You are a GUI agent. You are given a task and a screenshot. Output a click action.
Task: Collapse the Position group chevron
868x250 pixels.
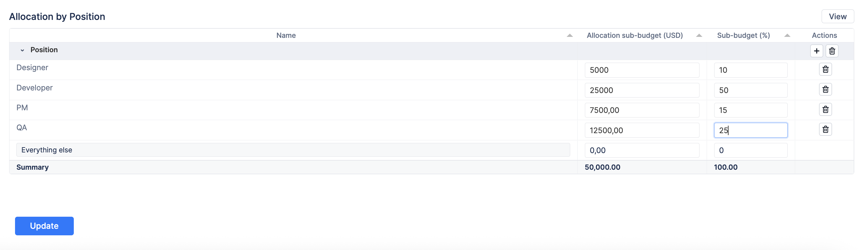coord(22,50)
